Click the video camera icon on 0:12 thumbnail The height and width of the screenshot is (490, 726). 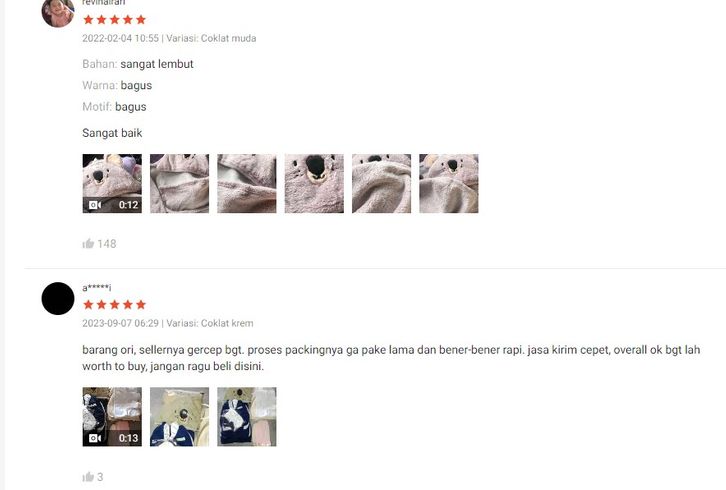point(95,205)
